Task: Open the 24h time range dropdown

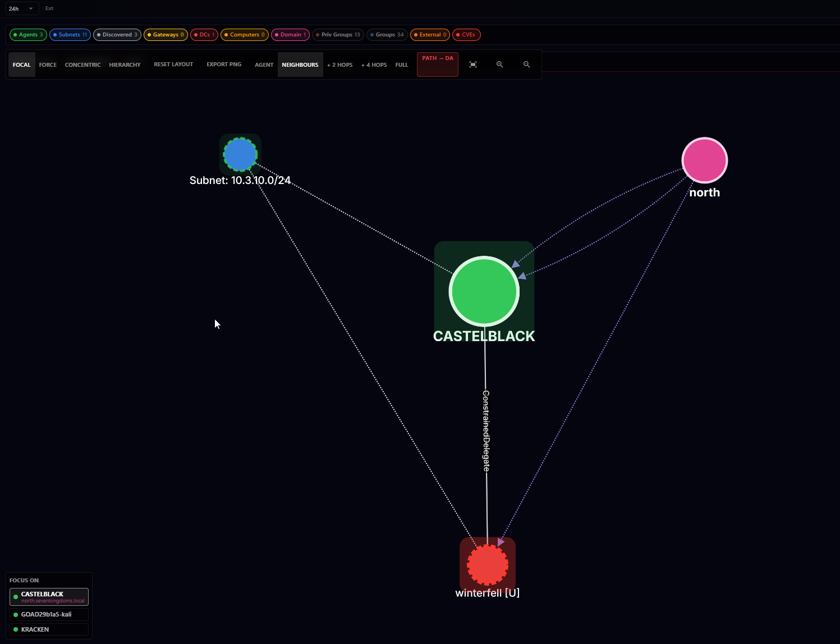Action: (22, 8)
